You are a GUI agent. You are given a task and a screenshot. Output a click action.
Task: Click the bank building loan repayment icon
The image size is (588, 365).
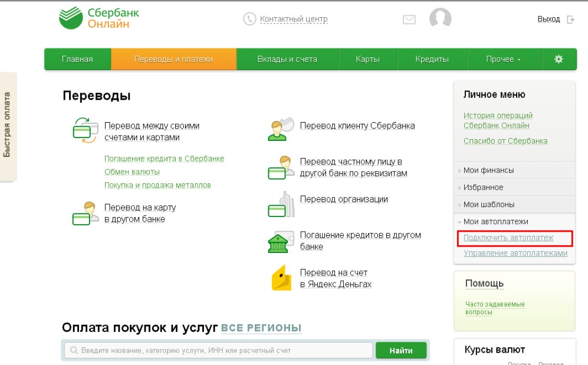[281, 242]
